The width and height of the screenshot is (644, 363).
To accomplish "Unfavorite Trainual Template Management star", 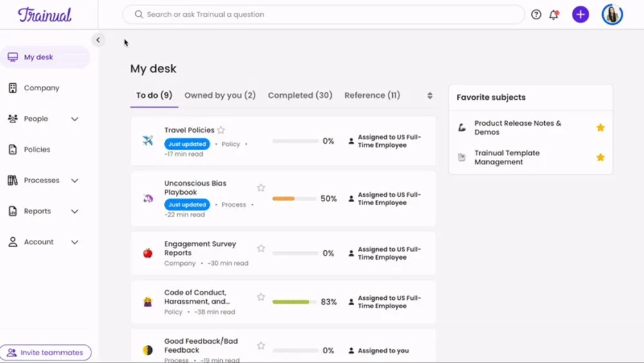I will 600,157.
